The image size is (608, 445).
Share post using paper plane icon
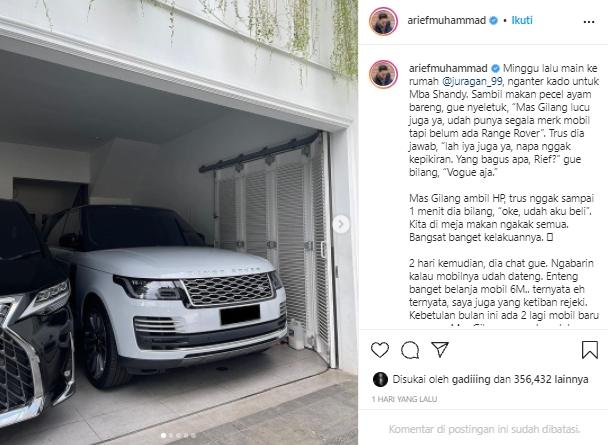point(440,350)
